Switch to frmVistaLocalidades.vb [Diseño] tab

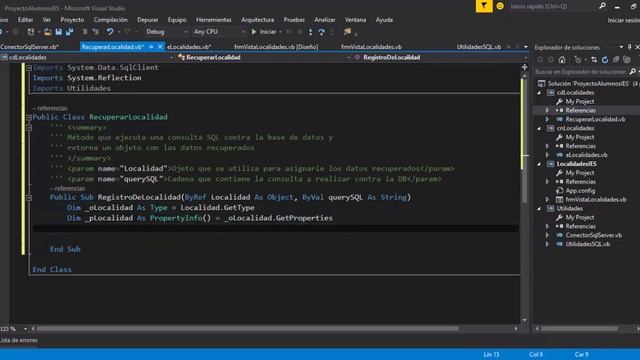pyautogui.click(x=276, y=47)
